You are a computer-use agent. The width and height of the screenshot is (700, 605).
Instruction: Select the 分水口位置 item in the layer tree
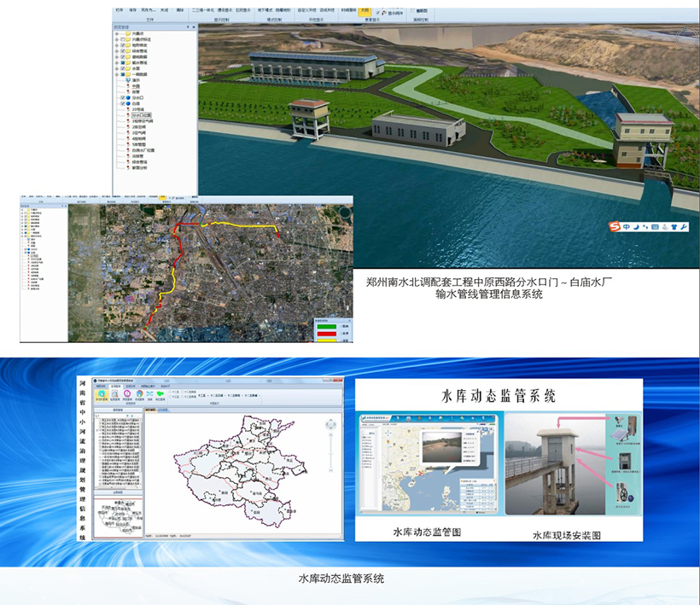143,113
